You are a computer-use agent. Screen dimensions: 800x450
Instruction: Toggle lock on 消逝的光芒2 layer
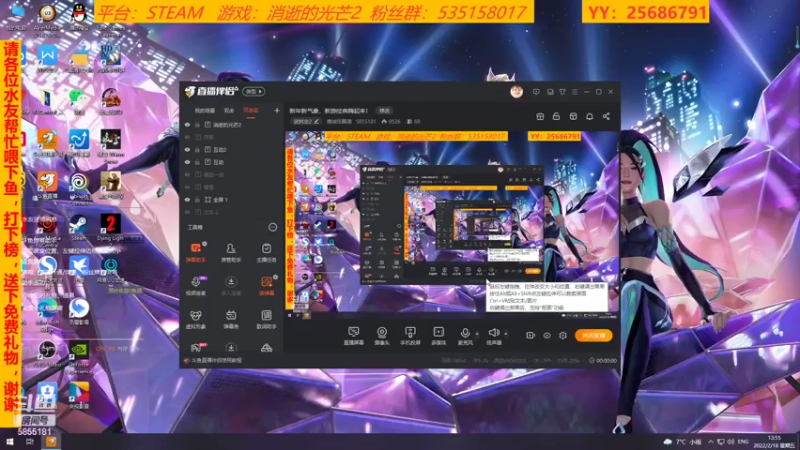(197, 124)
